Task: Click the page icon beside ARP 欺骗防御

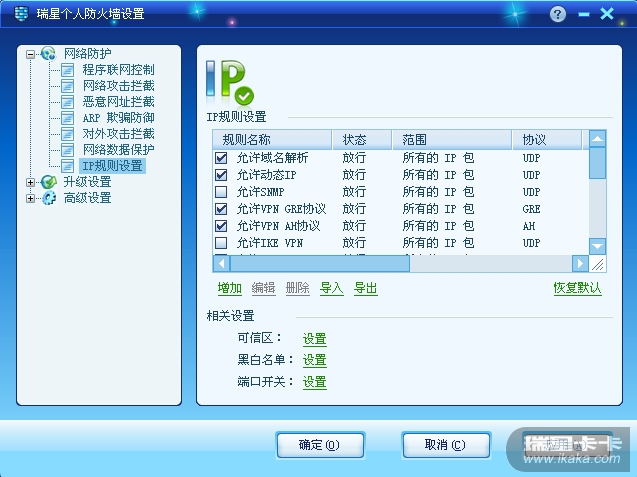Action: pos(67,118)
